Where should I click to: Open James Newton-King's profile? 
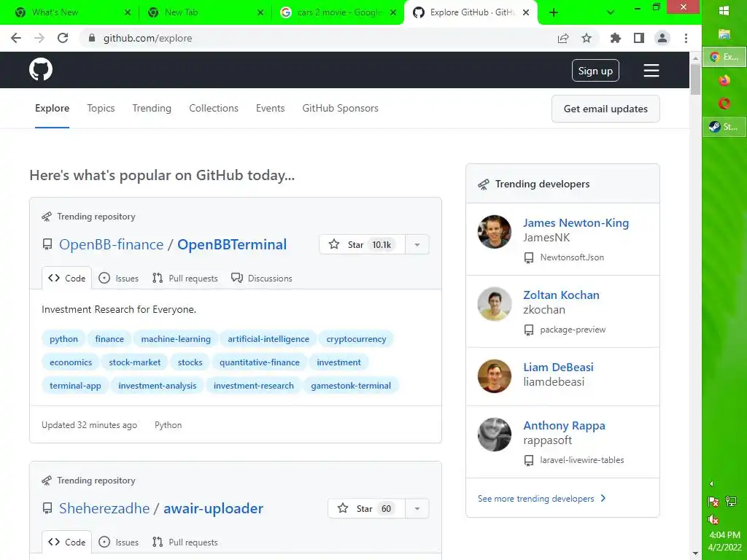tap(576, 222)
